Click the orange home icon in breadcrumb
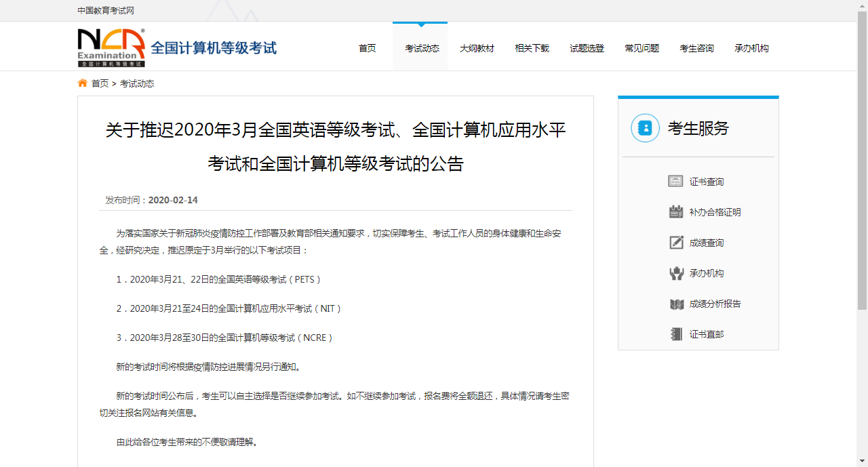 [83, 83]
